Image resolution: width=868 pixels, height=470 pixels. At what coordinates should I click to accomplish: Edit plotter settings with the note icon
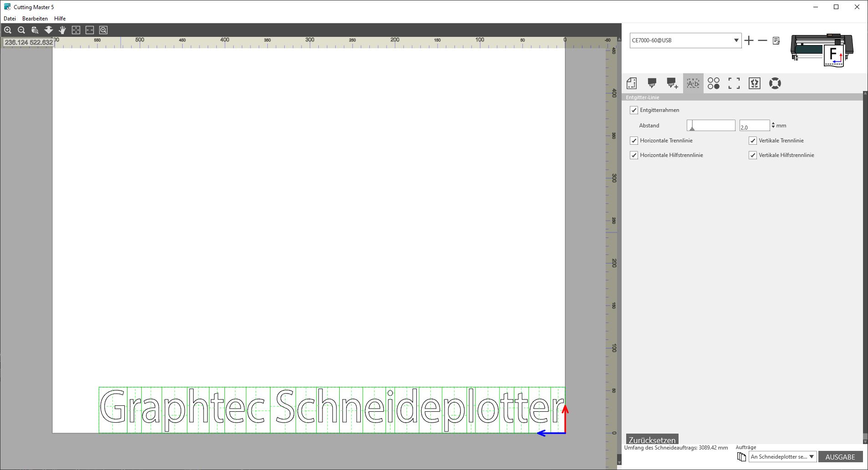[776, 40]
